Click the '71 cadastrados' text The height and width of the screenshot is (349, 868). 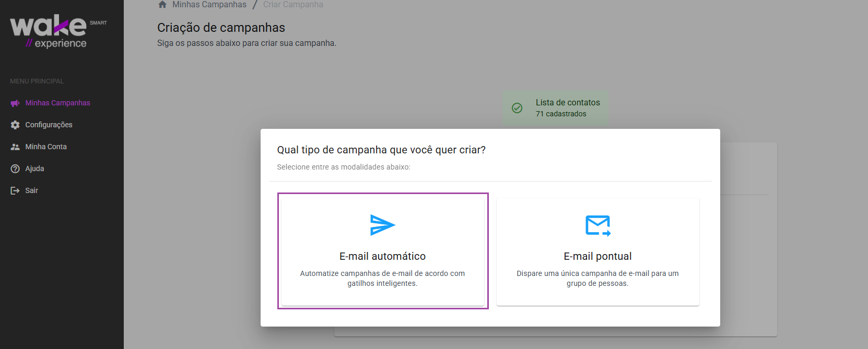click(x=561, y=114)
